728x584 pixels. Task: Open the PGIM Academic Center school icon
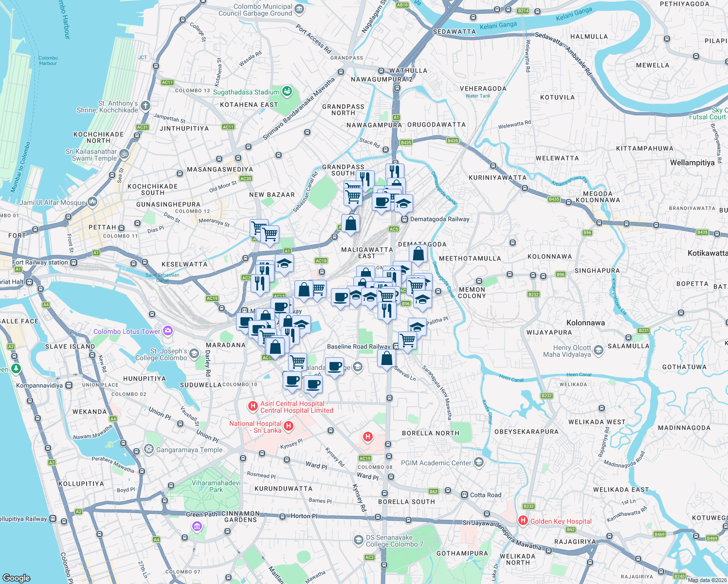[479, 462]
